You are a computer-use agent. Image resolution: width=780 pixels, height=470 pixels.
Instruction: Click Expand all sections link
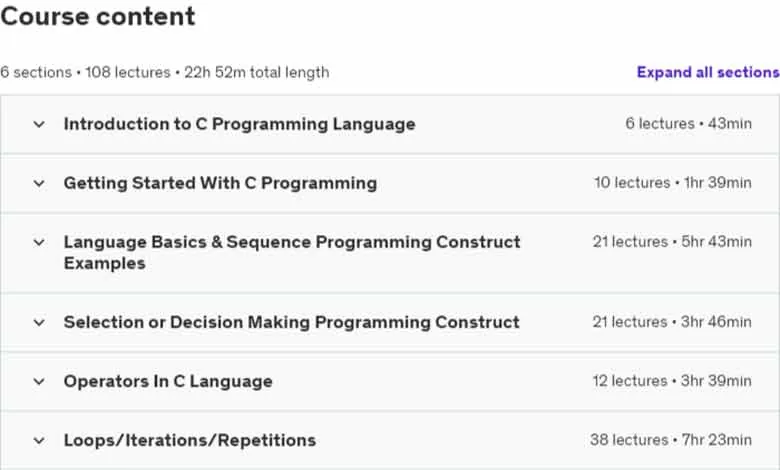pos(708,72)
